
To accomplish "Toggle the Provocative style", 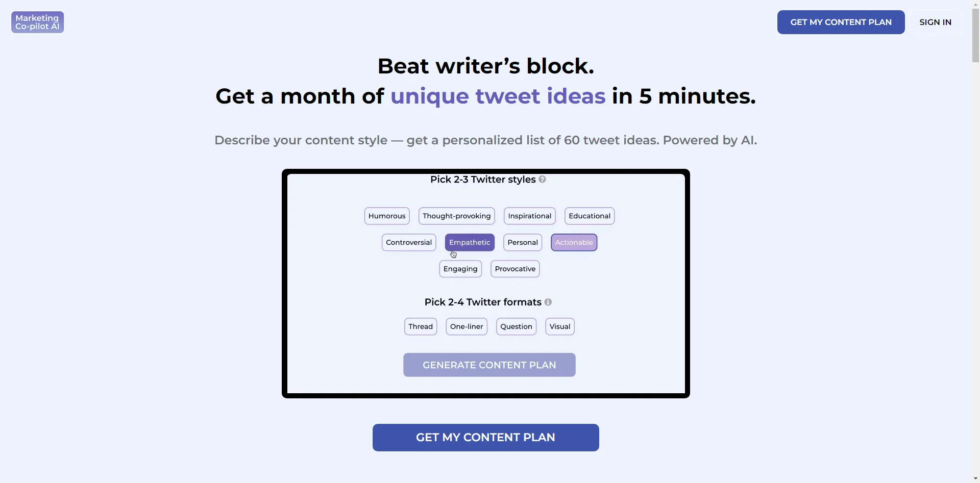I will [514, 269].
